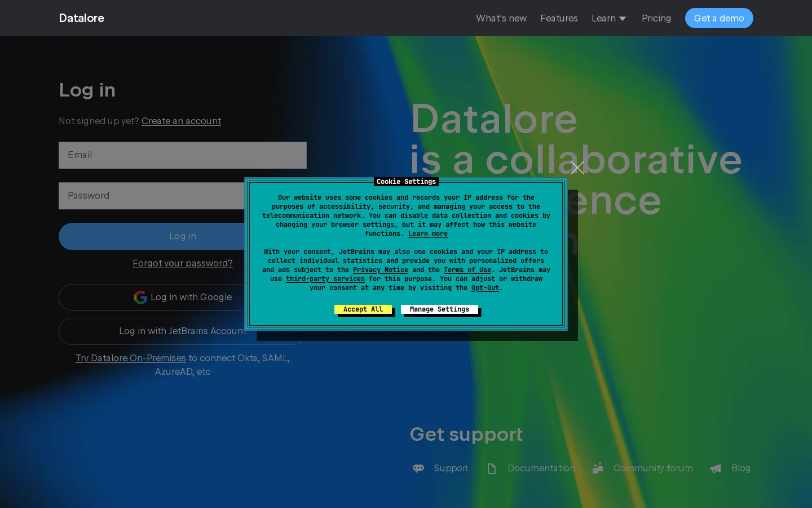Click the Google logo icon
The image size is (812, 508).
click(x=140, y=297)
